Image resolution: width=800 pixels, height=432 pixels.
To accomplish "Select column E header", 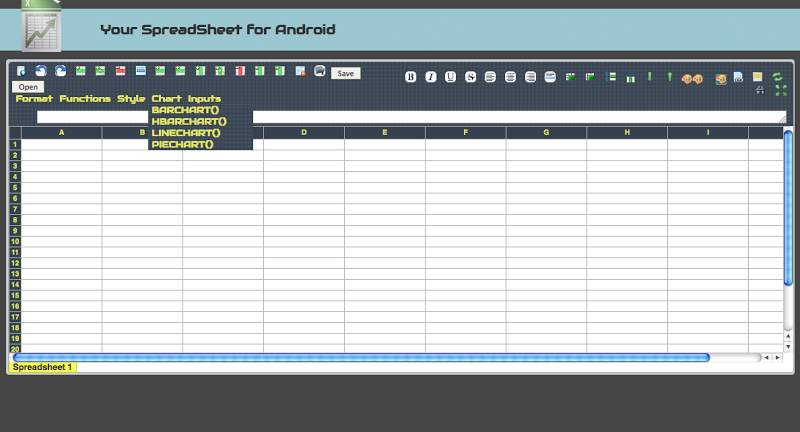I will (385, 133).
